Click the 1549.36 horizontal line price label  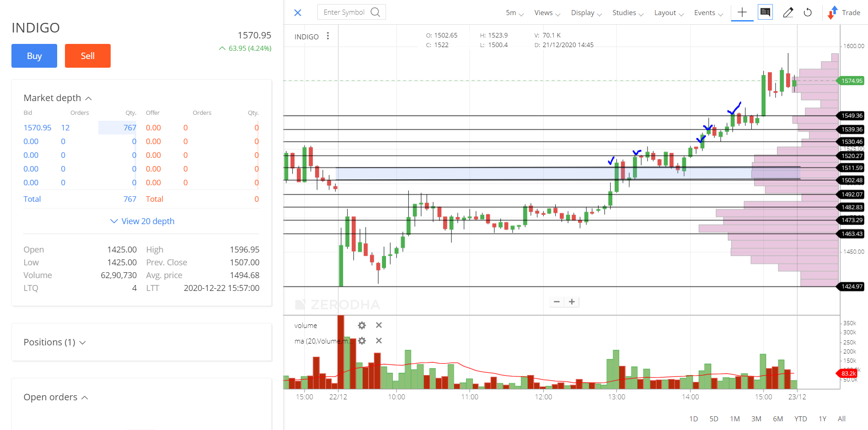[x=851, y=116]
